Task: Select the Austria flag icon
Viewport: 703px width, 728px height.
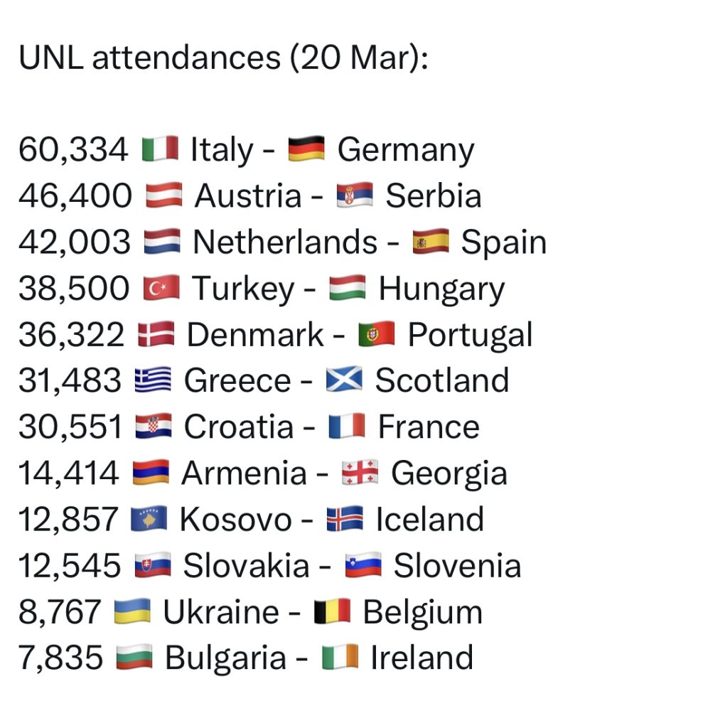Action: click(164, 196)
